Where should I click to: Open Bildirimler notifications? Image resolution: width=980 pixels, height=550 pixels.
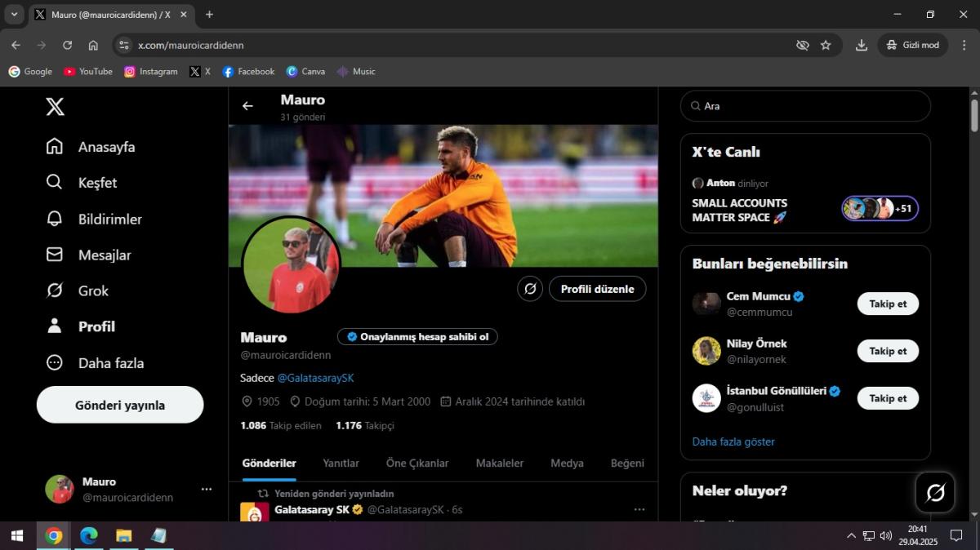(94, 219)
